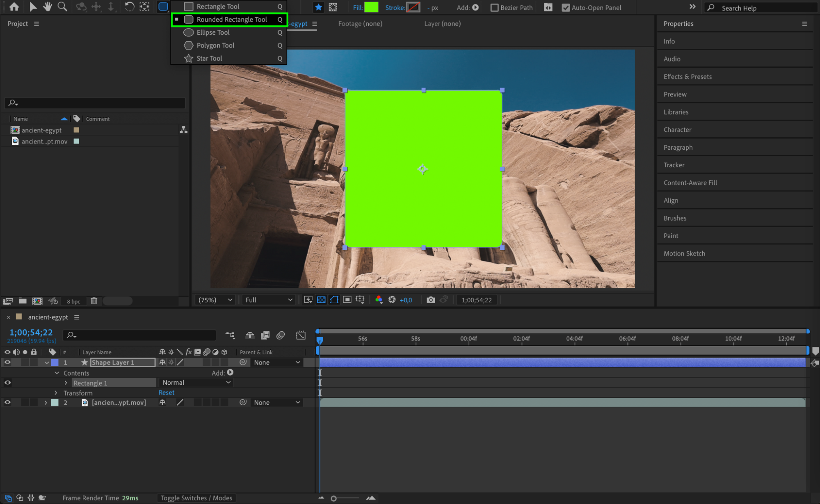This screenshot has width=820, height=504.
Task: Click the green Fill color swatch
Action: pyautogui.click(x=371, y=7)
